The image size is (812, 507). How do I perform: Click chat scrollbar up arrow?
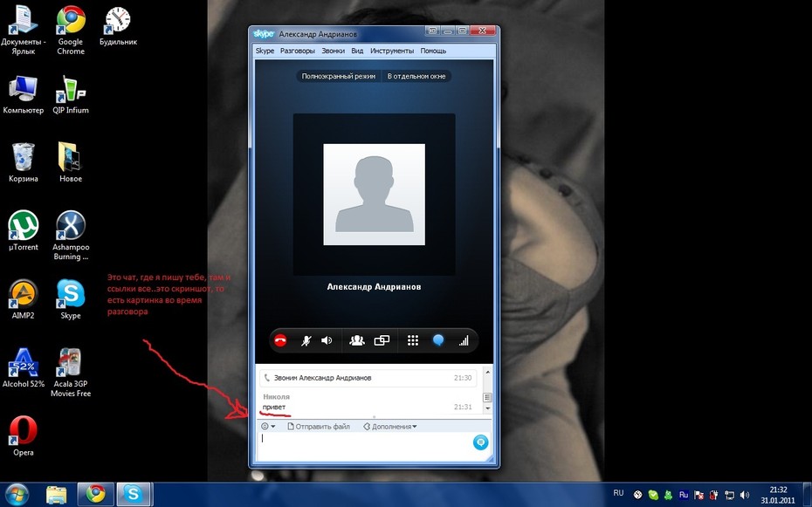coord(487,372)
